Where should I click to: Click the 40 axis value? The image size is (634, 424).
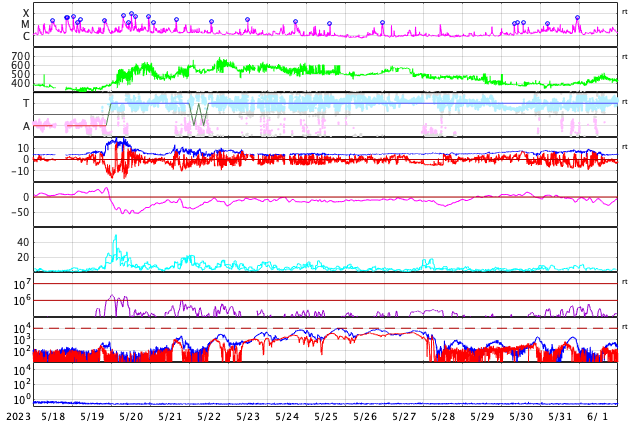[23, 242]
